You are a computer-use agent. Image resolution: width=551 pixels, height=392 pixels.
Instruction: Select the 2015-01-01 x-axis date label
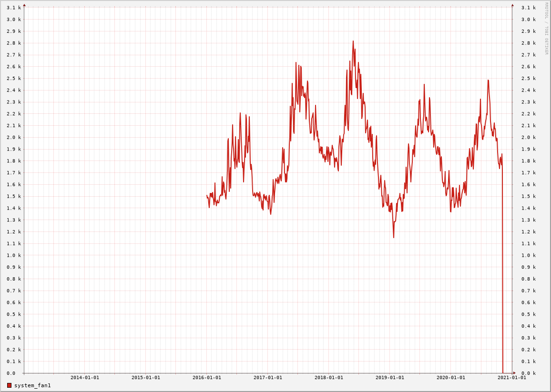pos(146,378)
